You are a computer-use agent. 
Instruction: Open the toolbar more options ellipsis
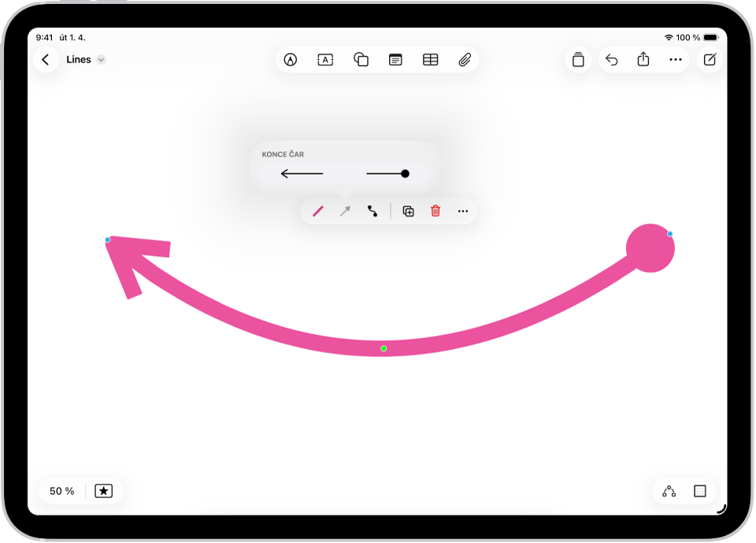coord(676,60)
